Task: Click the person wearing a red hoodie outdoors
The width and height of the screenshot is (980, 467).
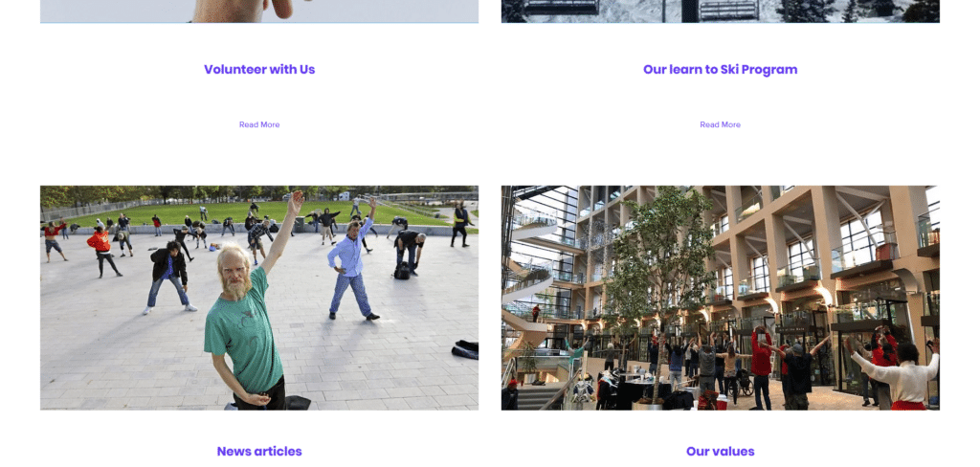Action: (x=102, y=250)
